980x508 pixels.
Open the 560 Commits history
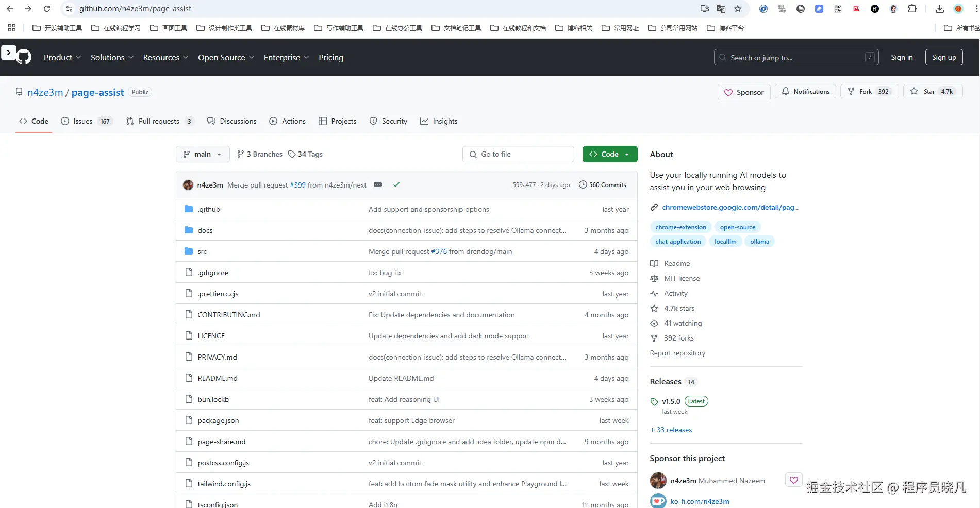603,185
